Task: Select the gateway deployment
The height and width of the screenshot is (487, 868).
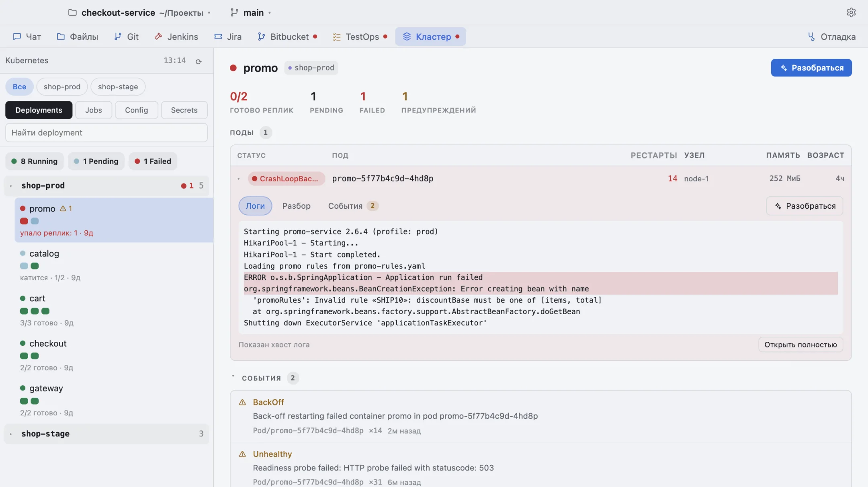Action: tap(114, 400)
